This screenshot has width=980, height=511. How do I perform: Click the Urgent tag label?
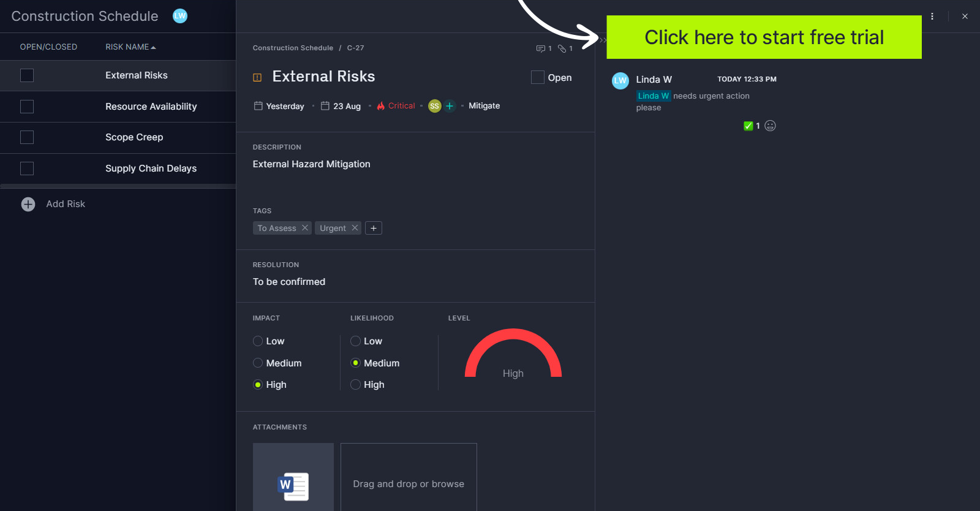[333, 228]
